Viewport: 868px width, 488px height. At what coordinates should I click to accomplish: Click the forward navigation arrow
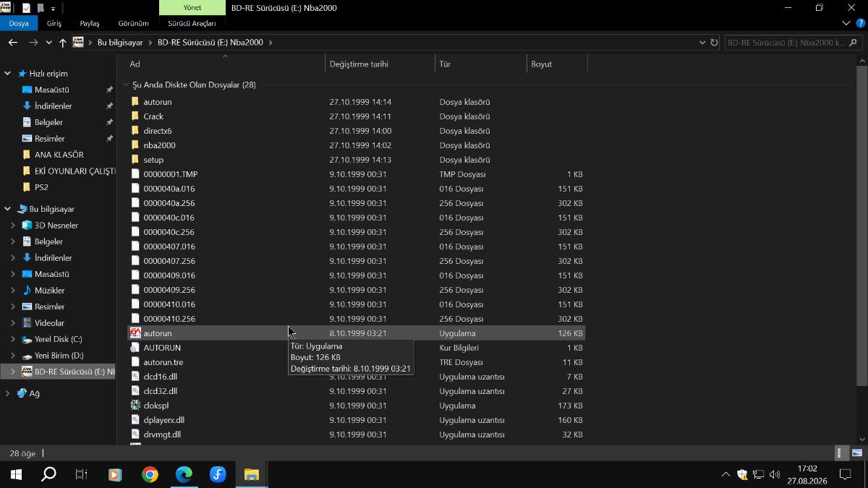click(x=33, y=43)
